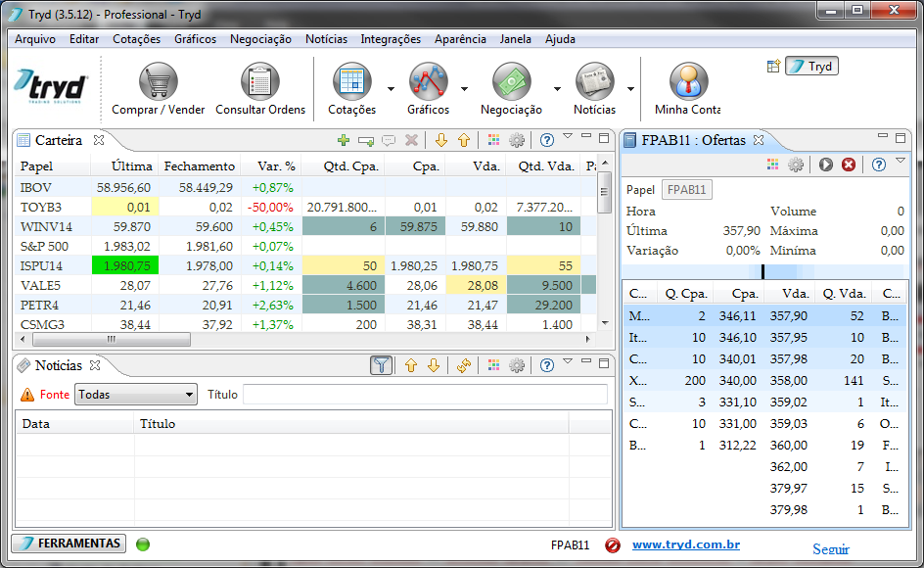Expand the Cotações dropdown arrow
Image resolution: width=924 pixels, height=568 pixels.
point(391,89)
